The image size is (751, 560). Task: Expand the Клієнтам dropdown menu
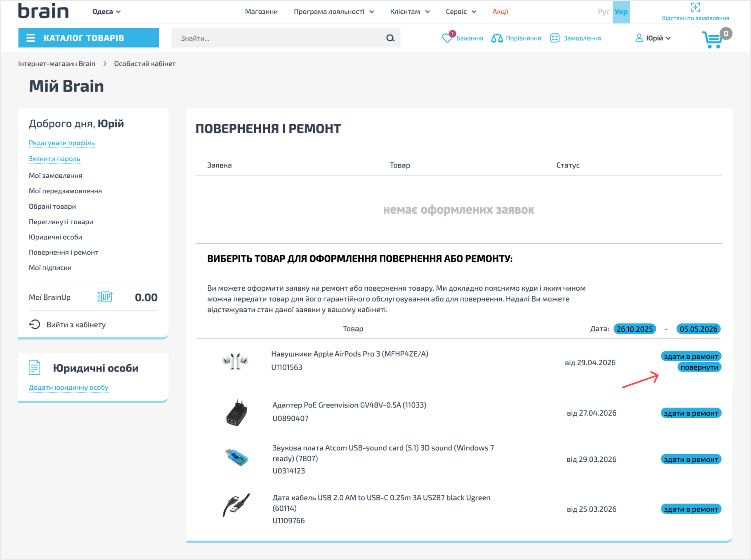click(x=410, y=12)
